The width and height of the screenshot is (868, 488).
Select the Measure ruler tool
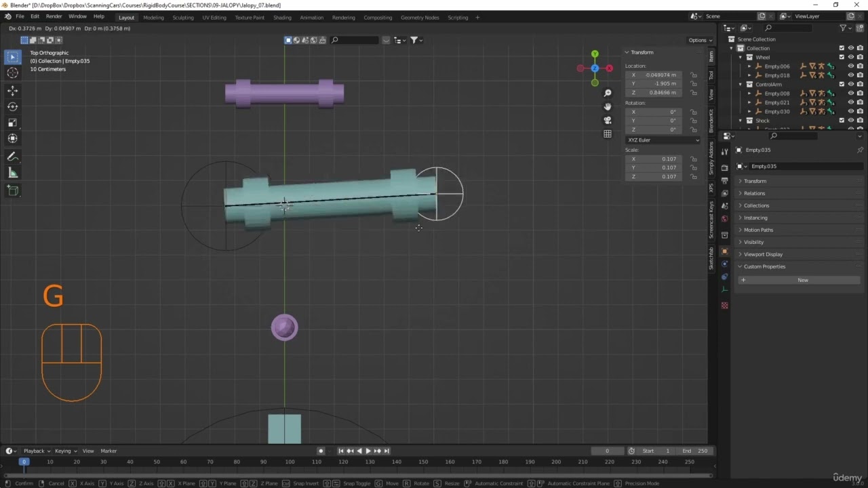pos(12,173)
